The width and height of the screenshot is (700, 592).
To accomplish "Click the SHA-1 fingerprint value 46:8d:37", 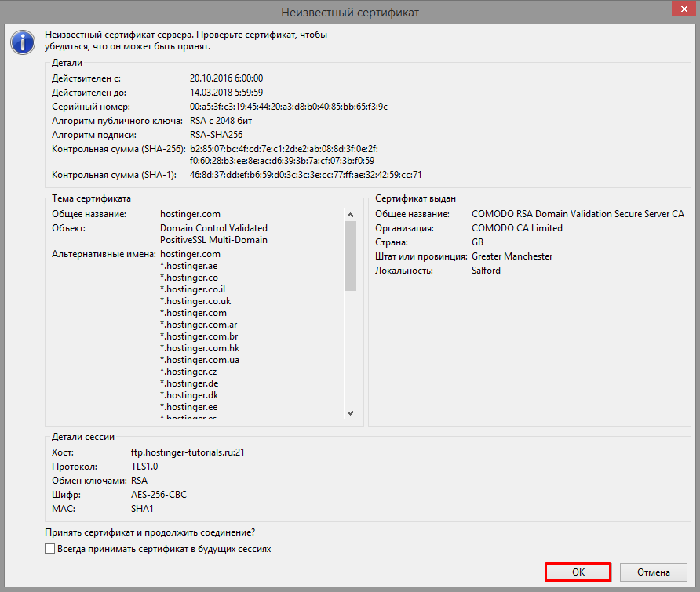I will pos(306,175).
